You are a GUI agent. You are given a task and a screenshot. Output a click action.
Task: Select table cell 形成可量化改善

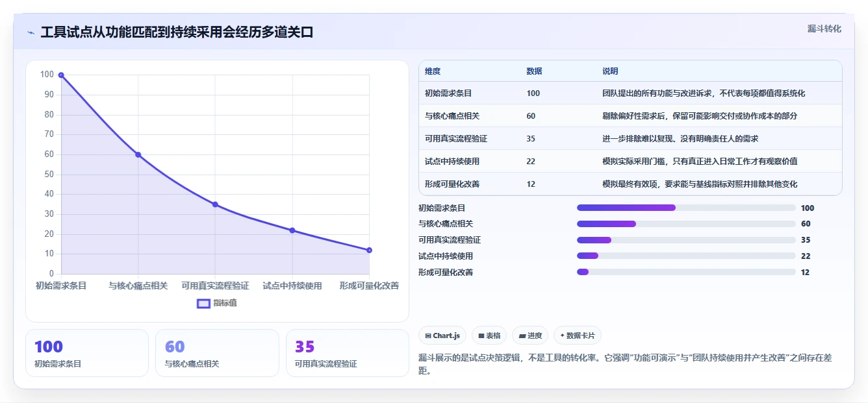tap(452, 184)
